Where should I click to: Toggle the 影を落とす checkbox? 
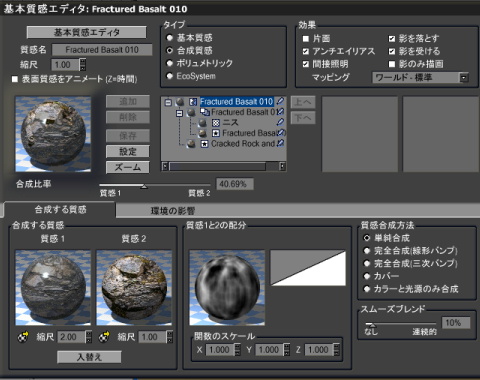click(x=392, y=39)
